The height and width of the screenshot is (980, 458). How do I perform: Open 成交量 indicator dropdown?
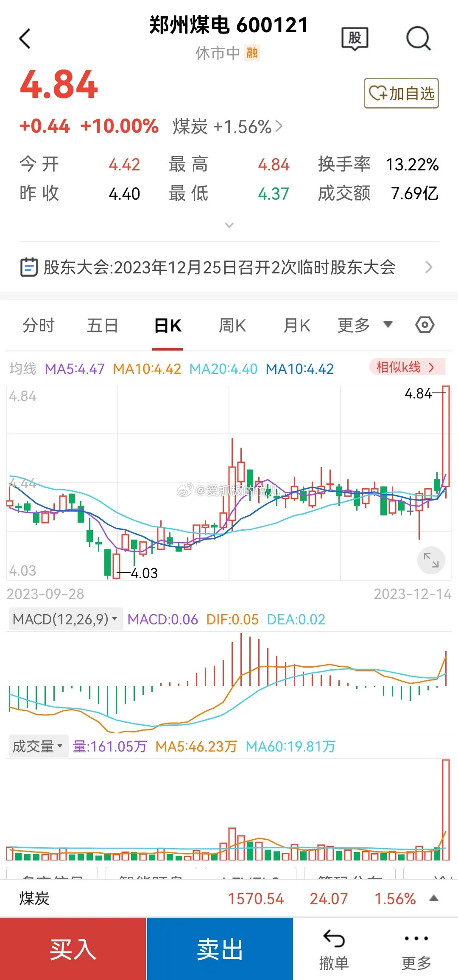38,746
